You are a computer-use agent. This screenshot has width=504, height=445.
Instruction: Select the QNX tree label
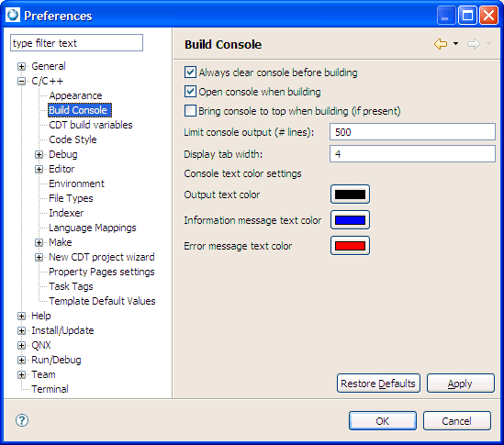coord(41,345)
